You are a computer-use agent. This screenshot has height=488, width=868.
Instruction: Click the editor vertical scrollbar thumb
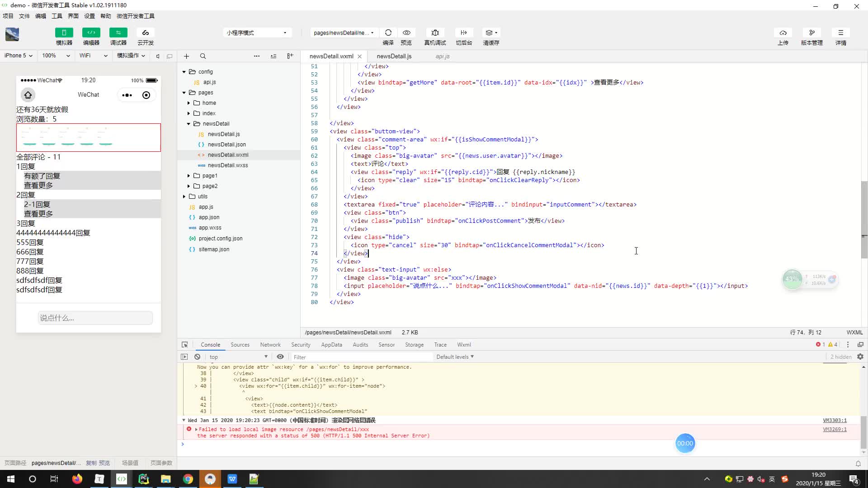click(864, 219)
